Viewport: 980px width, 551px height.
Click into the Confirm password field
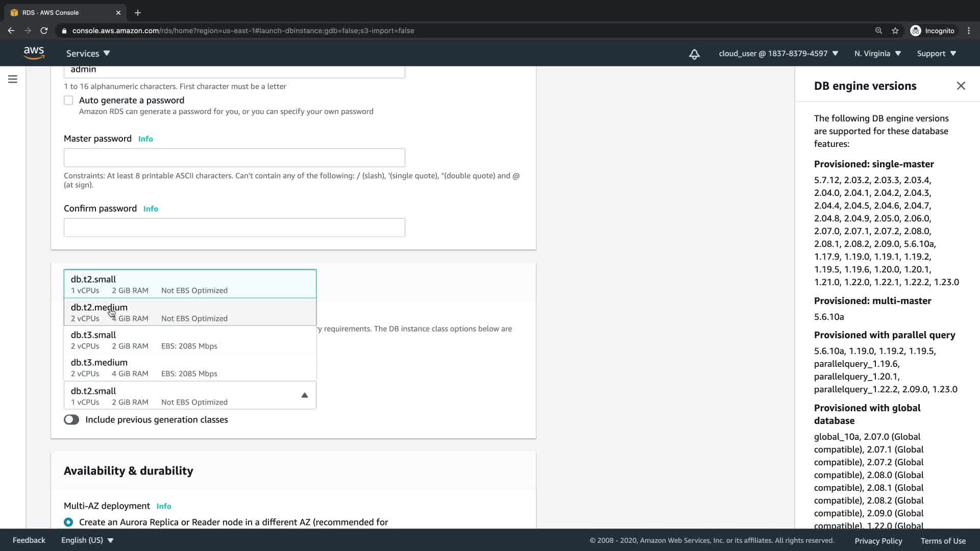point(234,228)
